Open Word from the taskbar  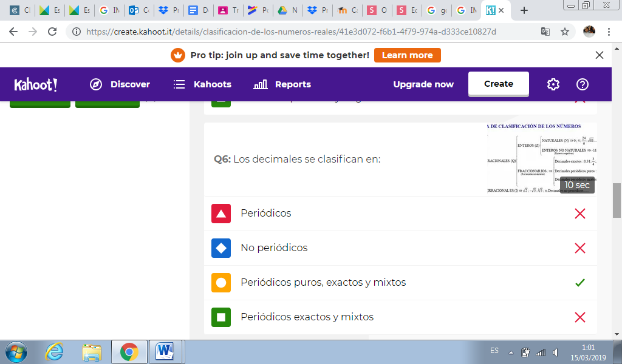[x=165, y=352]
